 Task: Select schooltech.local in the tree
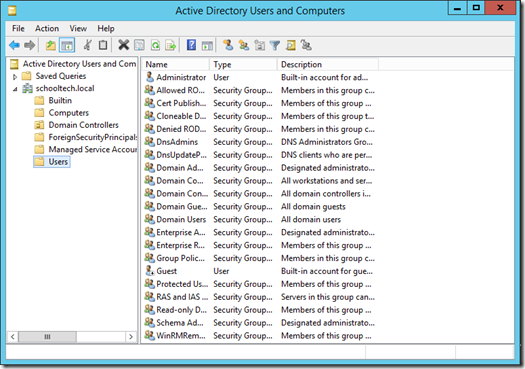[x=65, y=88]
